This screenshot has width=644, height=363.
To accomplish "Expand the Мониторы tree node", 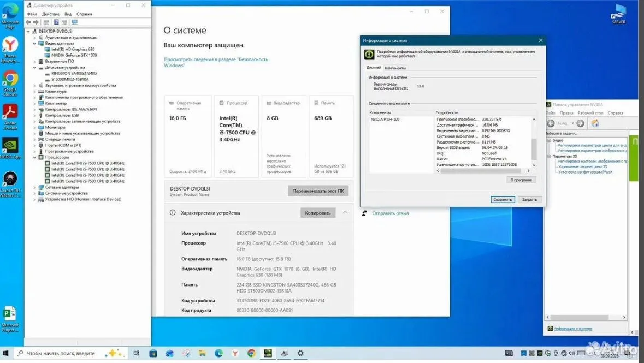I will [34, 127].
